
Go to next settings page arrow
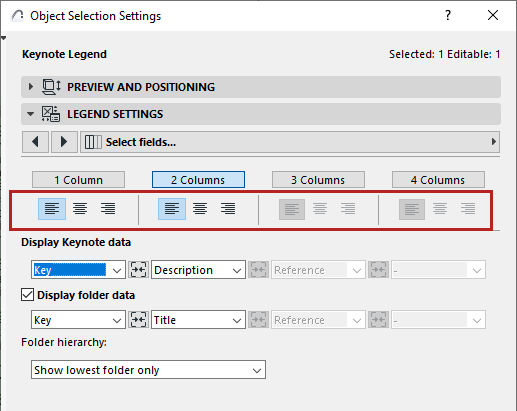[64, 142]
